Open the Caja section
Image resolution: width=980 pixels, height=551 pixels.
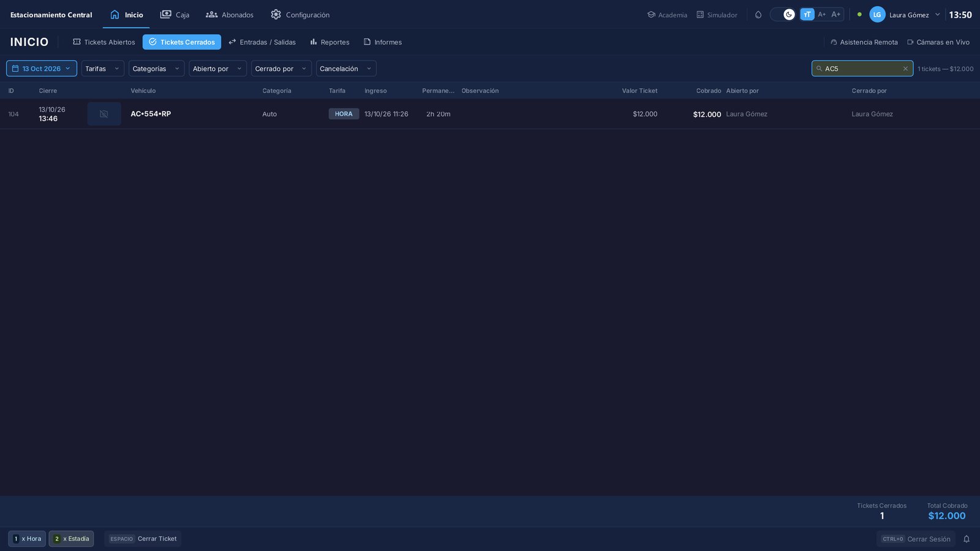175,15
